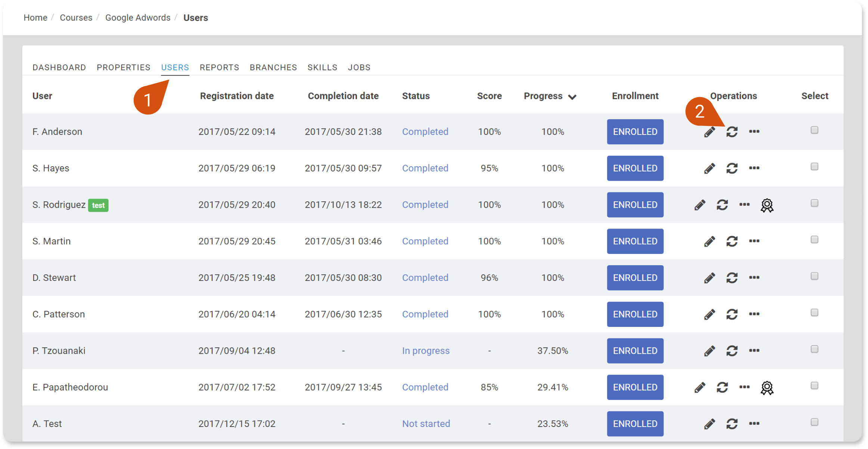Click Not started status for A. Test
The height and width of the screenshot is (449, 868).
pos(426,424)
